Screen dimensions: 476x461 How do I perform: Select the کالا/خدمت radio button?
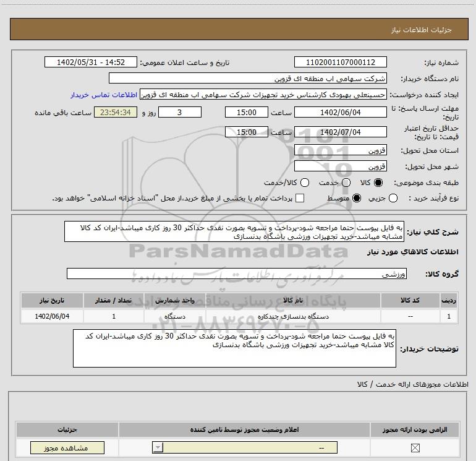click(x=305, y=183)
